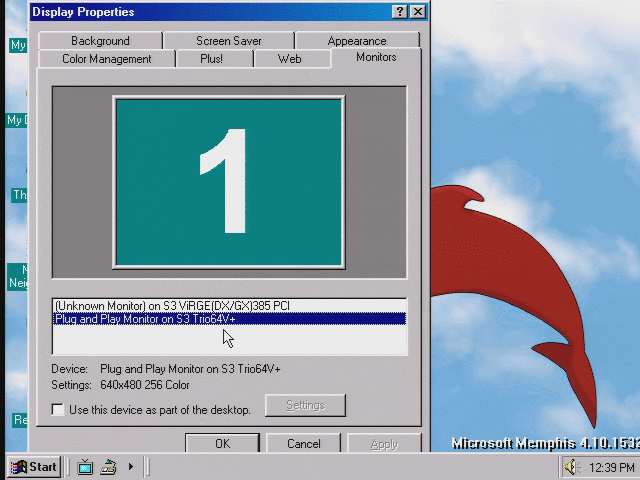Open the Start menu
This screenshot has width=640, height=480.
[34, 467]
